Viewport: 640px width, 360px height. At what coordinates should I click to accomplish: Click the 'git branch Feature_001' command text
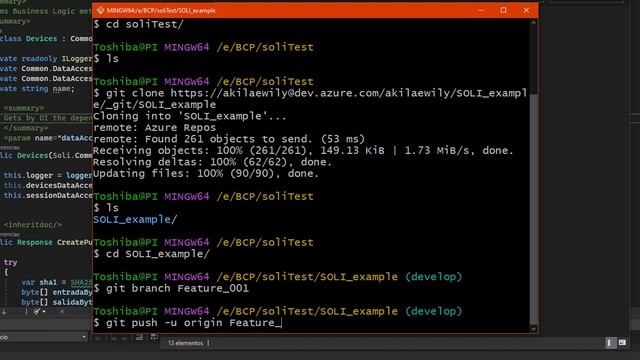pos(177,289)
